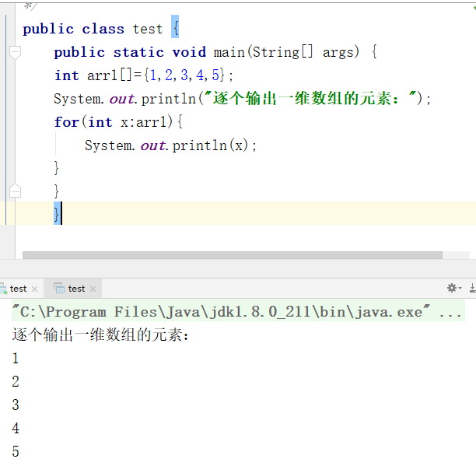Click the 'System.out.println(x);' statement
476x466 pixels.
coord(170,145)
